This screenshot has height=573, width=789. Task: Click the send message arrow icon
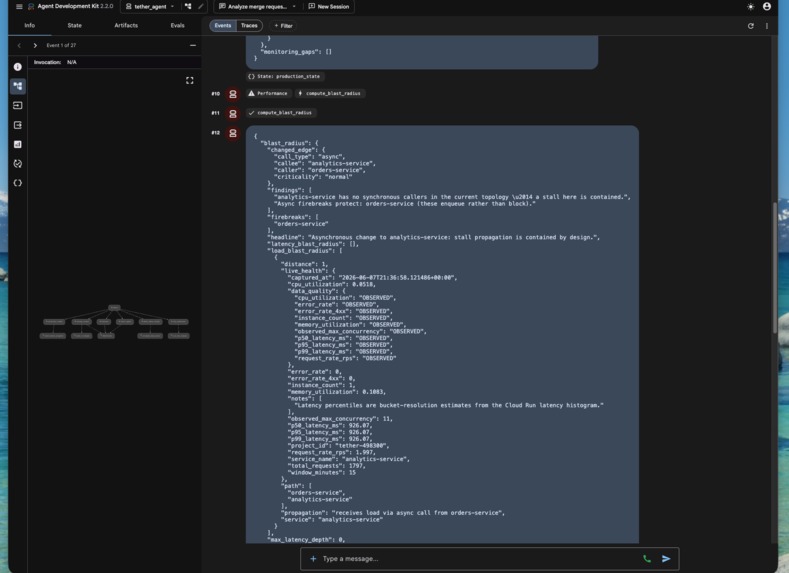pos(666,558)
